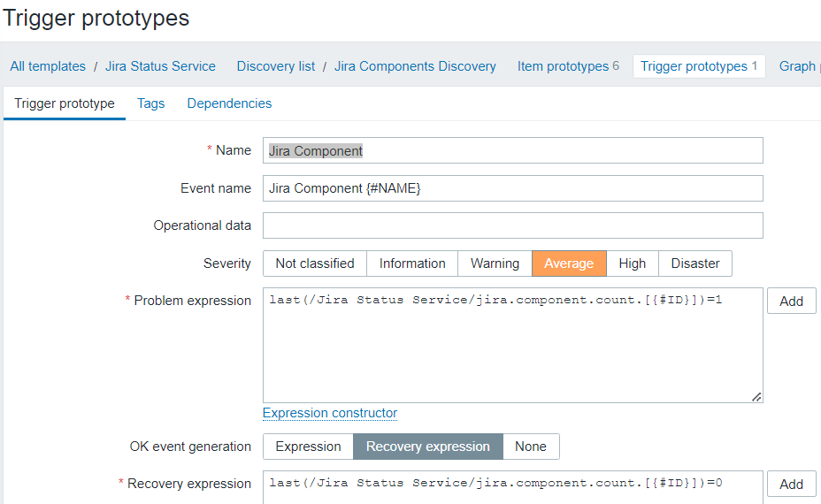Open the Tags tab

150,103
